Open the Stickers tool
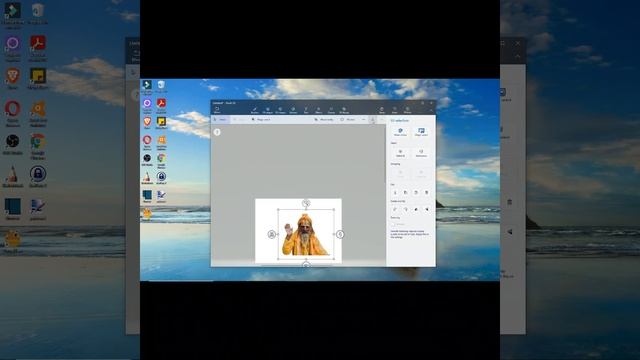 click(293, 111)
